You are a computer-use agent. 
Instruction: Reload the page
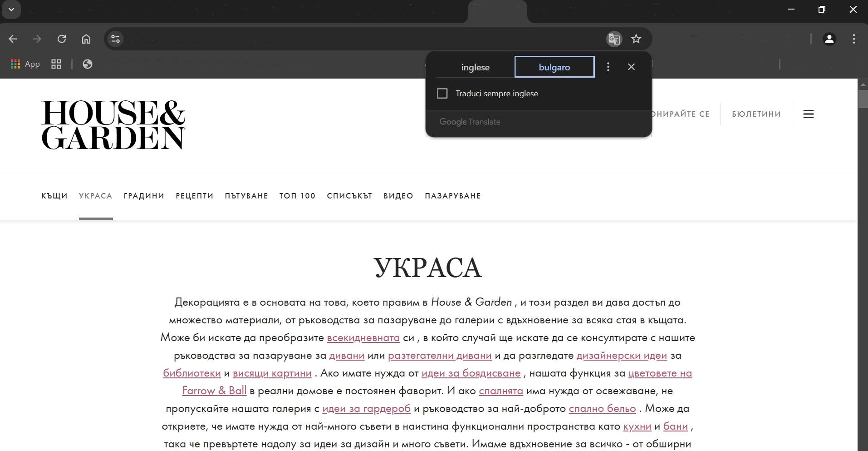62,39
